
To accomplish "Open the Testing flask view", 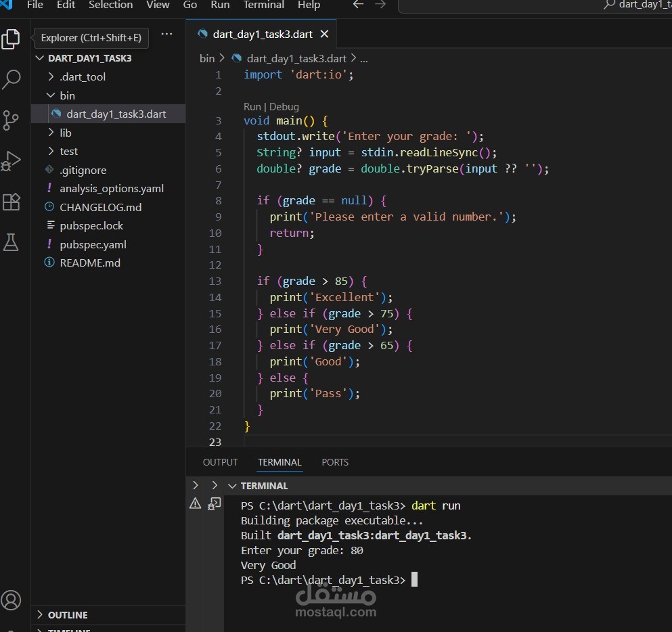I will [11, 242].
